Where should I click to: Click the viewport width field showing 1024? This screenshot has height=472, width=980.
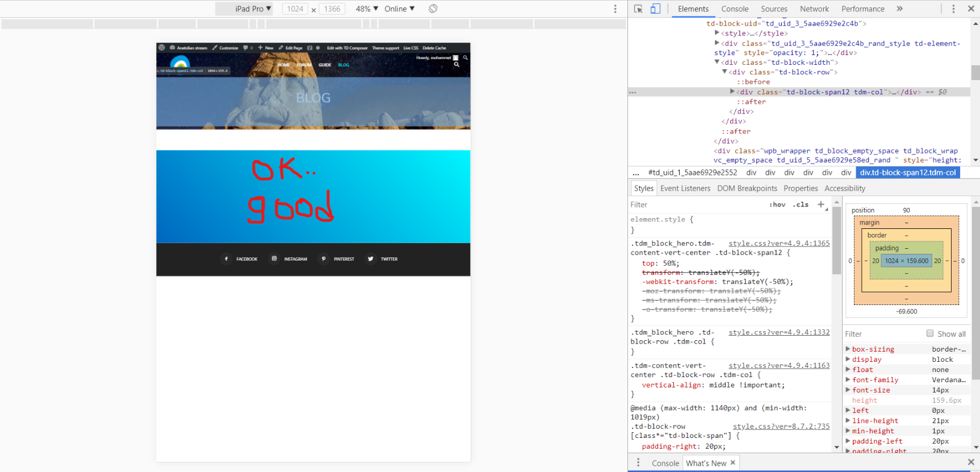point(295,9)
